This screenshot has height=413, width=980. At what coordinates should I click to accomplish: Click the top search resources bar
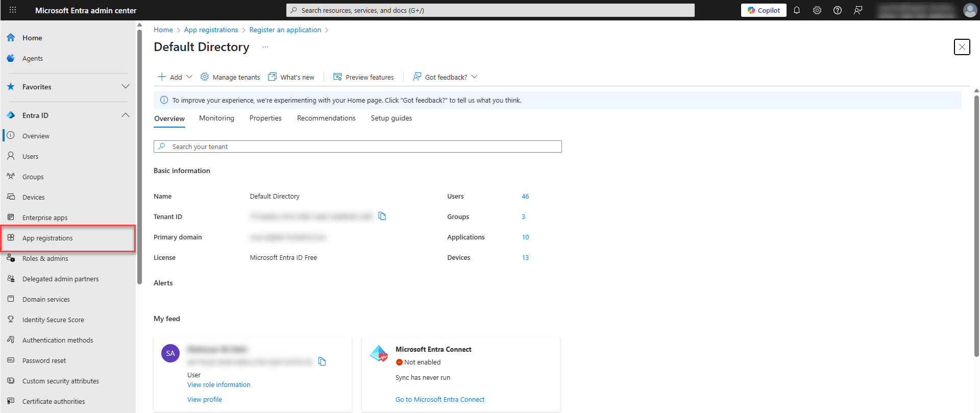tap(491, 10)
